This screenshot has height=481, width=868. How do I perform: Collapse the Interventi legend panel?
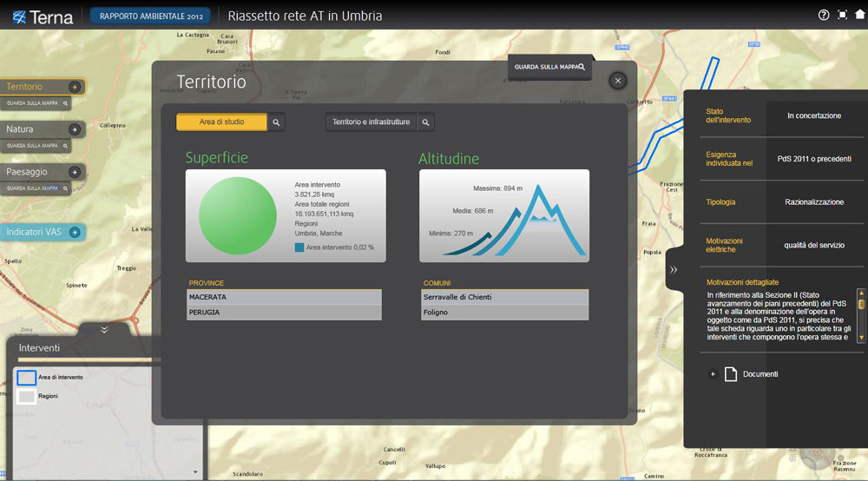click(104, 330)
